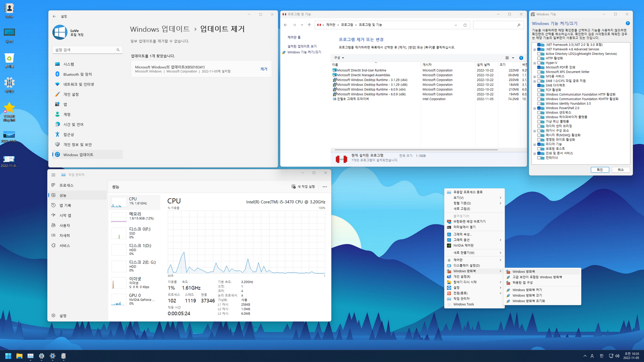
Task: Enable Microsoft XPS Document Writer checkbox
Action: point(539,72)
